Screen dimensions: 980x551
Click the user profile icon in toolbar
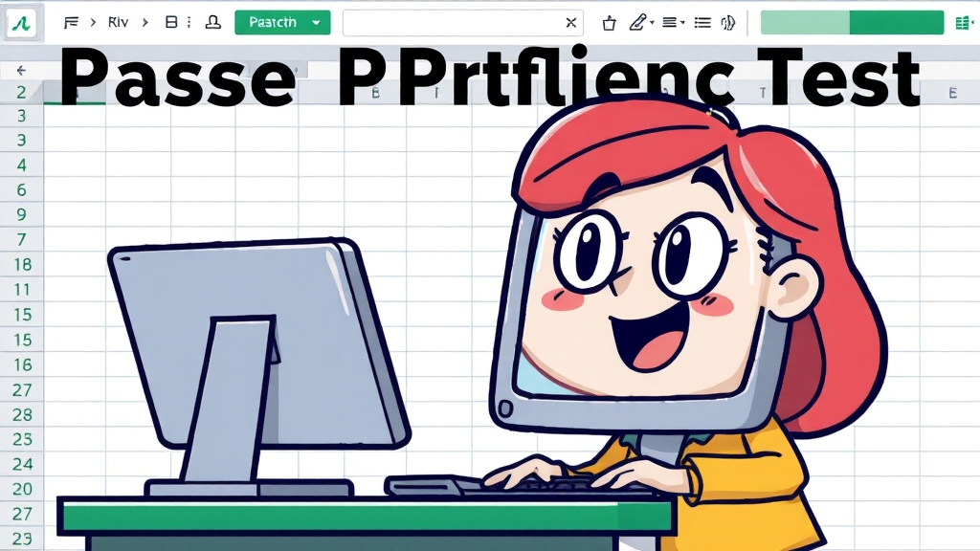click(212, 22)
